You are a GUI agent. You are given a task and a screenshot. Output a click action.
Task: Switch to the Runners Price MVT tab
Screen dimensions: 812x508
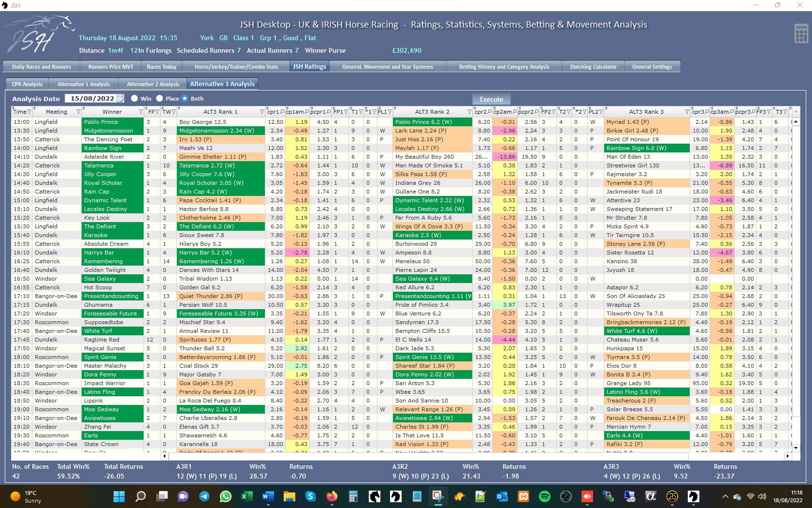[x=111, y=67]
